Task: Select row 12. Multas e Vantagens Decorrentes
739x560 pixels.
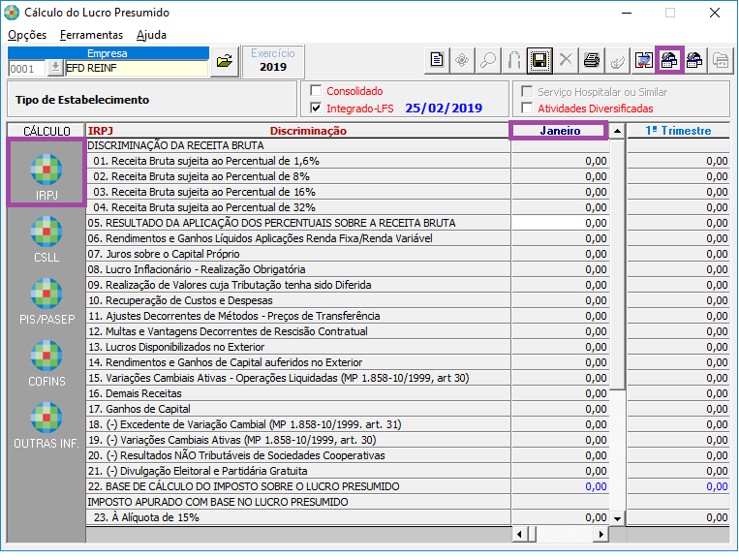Action: tap(298, 331)
